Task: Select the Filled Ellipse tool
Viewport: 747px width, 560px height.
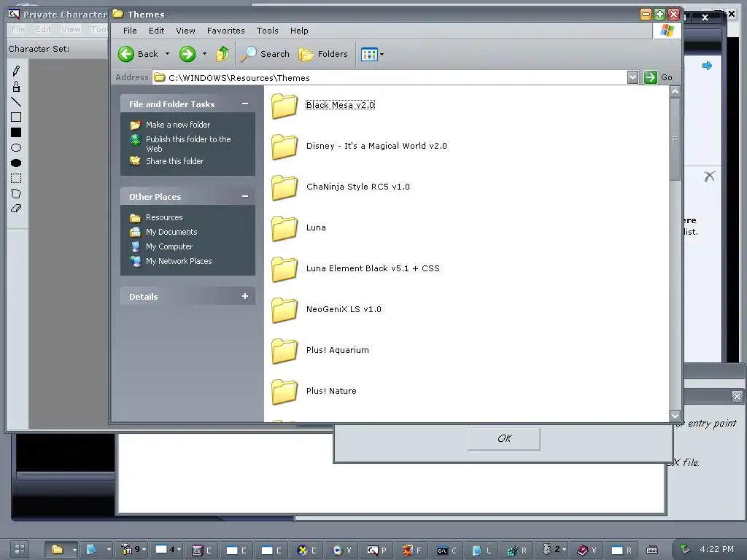Action: (16, 163)
